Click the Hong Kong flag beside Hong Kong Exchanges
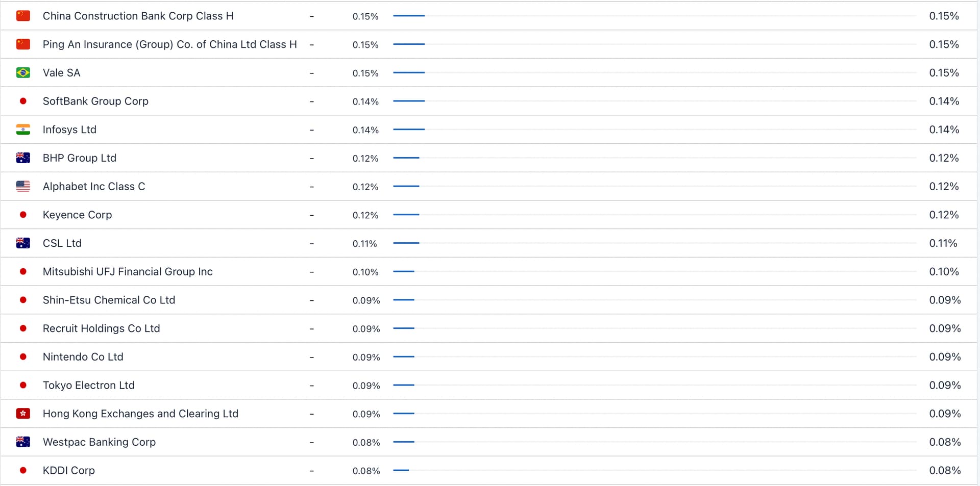 coord(23,414)
